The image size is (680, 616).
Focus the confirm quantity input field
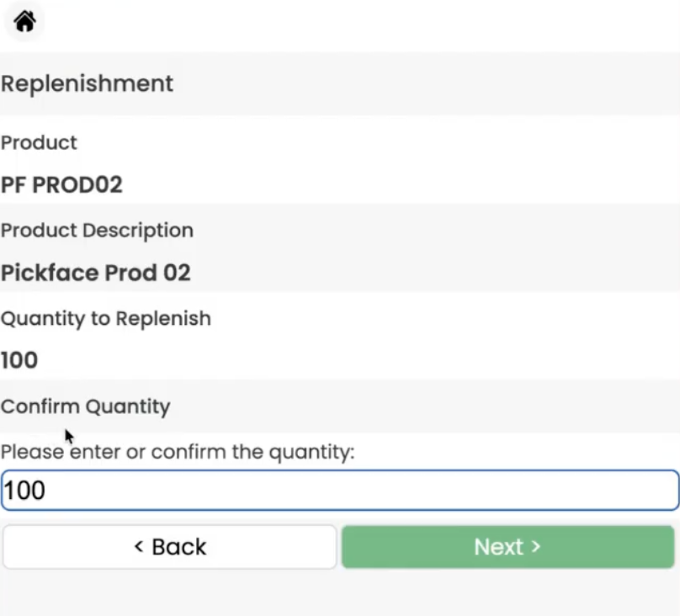340,491
